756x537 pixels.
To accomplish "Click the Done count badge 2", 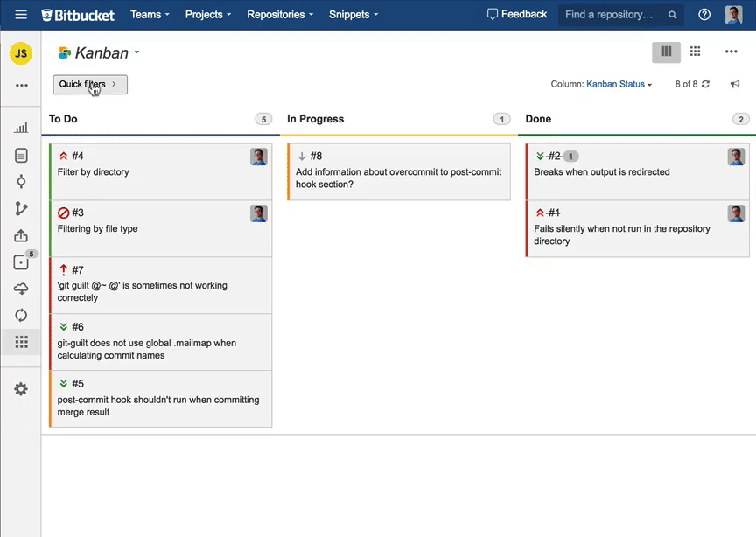I will 741,119.
